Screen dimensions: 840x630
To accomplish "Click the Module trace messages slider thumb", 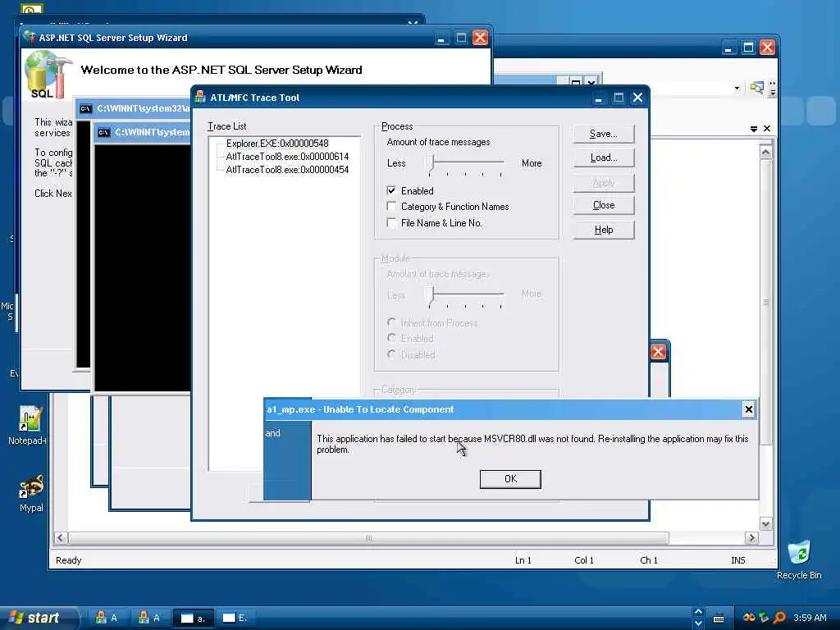I will point(430,295).
